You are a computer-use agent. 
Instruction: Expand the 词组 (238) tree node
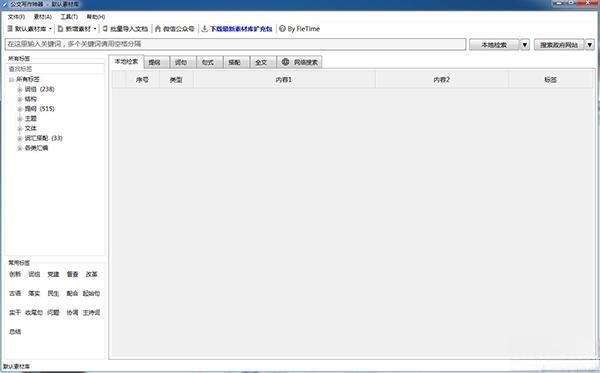coord(20,90)
